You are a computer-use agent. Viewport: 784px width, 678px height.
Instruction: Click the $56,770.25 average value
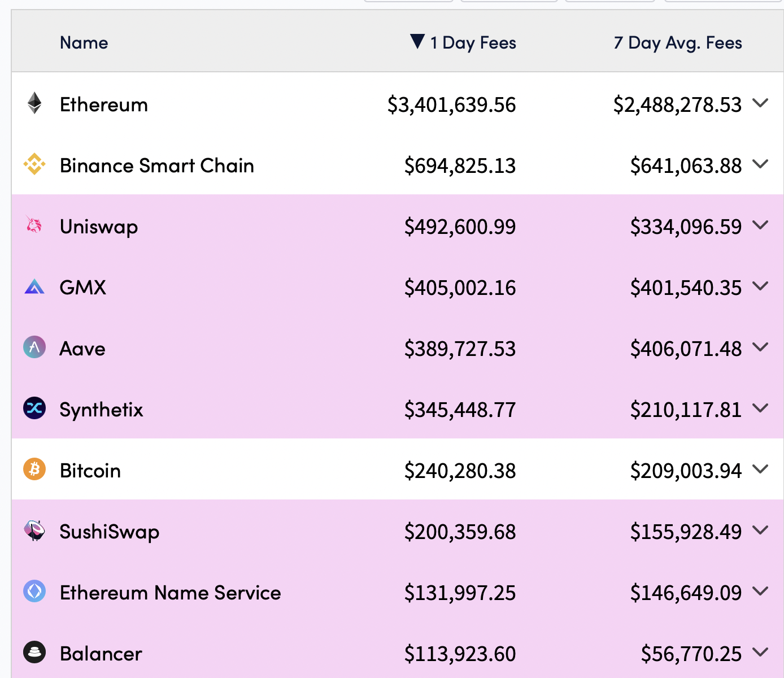pyautogui.click(x=691, y=654)
